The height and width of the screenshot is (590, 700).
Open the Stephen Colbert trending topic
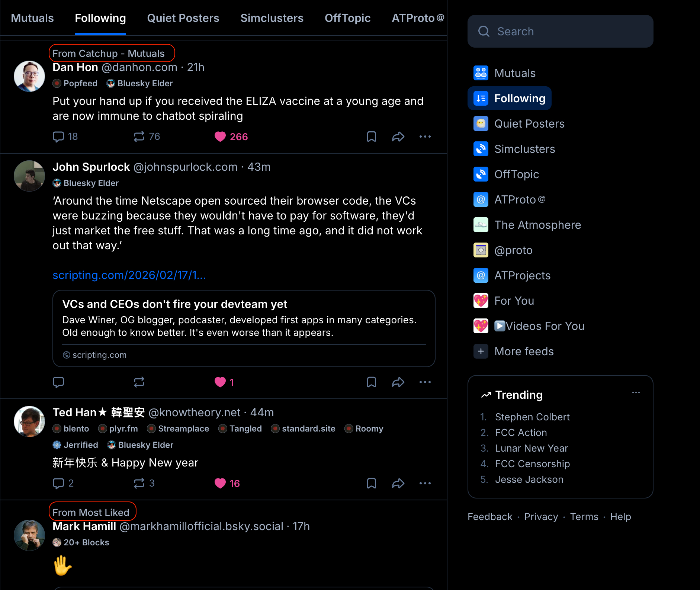tap(532, 417)
